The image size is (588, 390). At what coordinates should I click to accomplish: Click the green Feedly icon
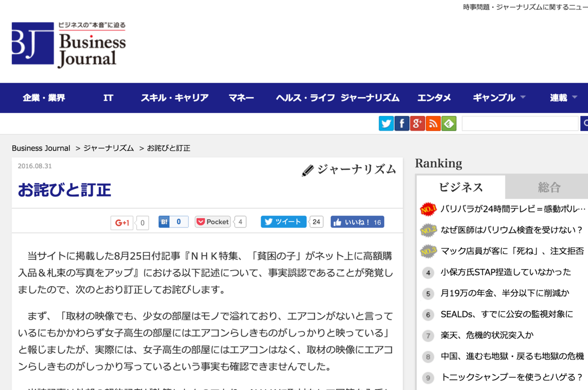click(x=449, y=124)
